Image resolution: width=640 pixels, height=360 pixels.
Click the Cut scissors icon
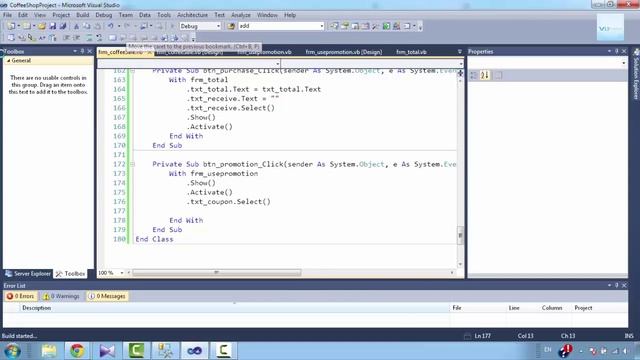click(x=76, y=26)
